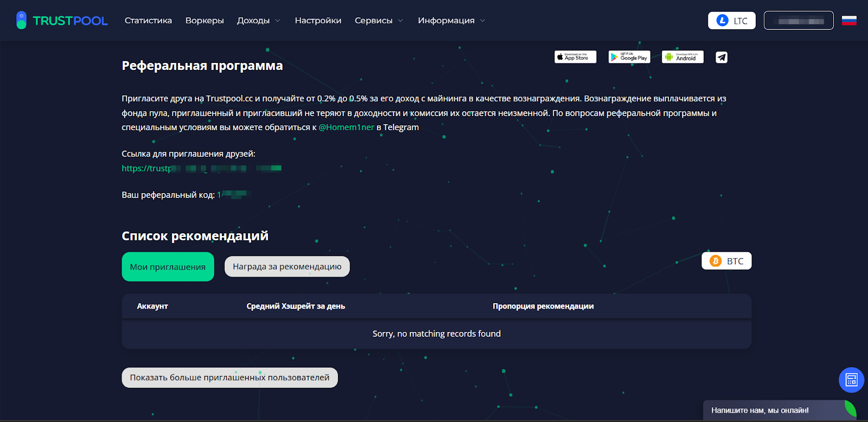Open the App Store download badge
Viewport: 868px width, 422px height.
[x=575, y=57]
